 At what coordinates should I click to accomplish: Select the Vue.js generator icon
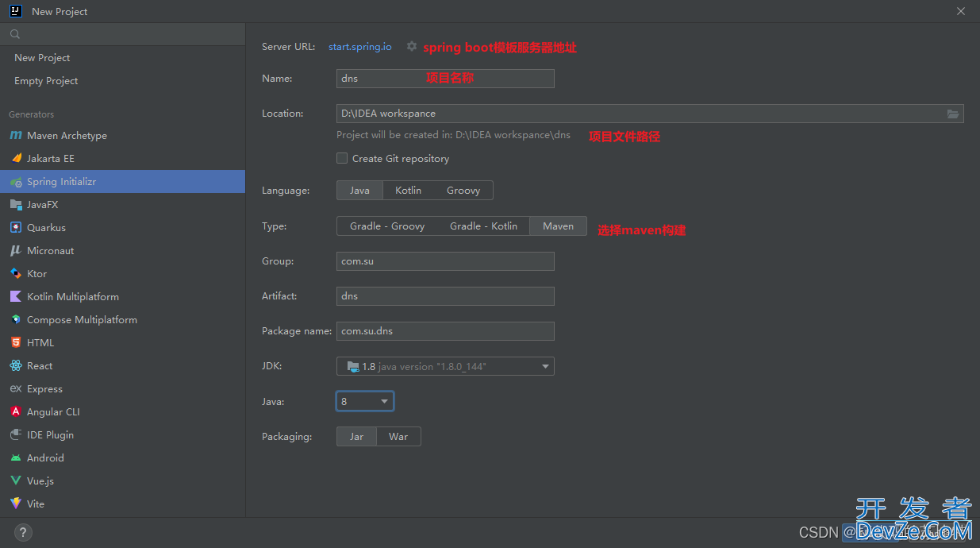click(16, 481)
